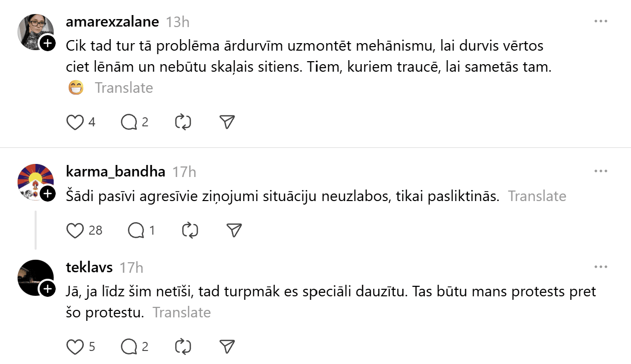The height and width of the screenshot is (364, 631).
Task: Repost amarexzalane's post
Action: pos(183,122)
